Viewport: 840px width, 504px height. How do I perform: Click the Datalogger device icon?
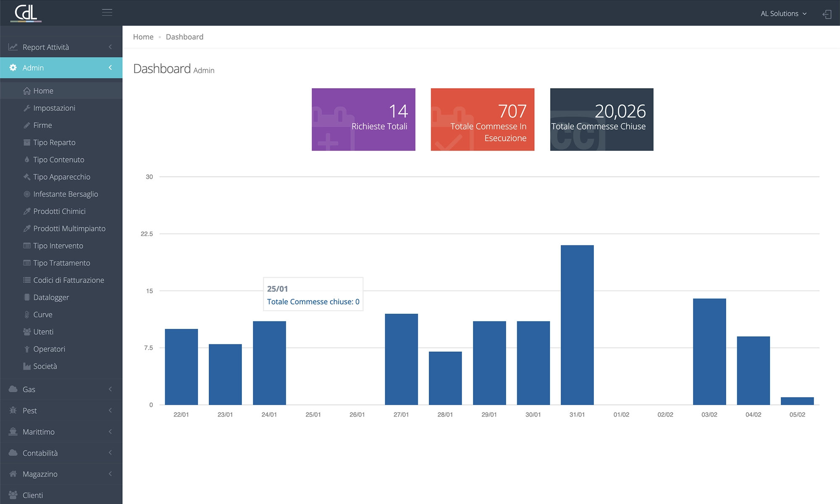coord(27,297)
